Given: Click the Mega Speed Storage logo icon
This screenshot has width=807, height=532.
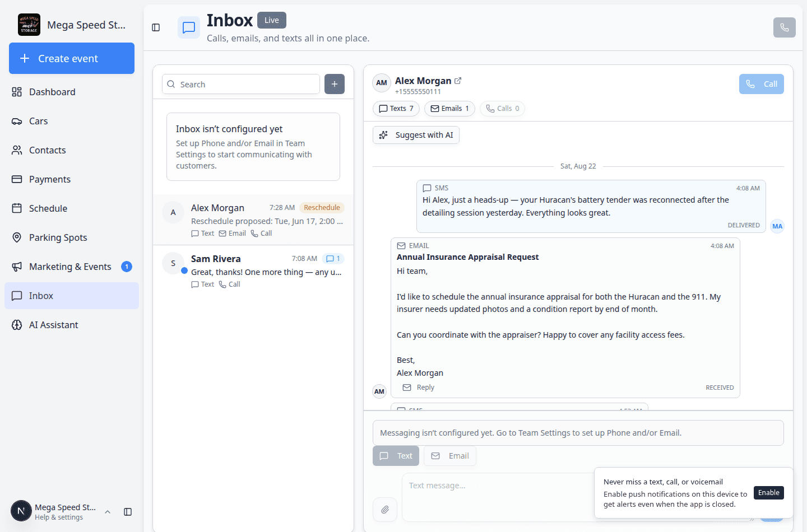Looking at the screenshot, I should (29, 25).
